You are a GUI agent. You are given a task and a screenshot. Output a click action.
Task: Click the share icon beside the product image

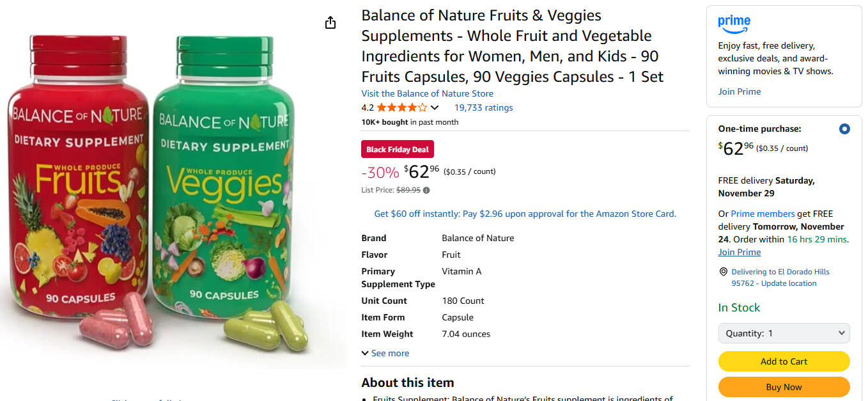pyautogui.click(x=330, y=23)
